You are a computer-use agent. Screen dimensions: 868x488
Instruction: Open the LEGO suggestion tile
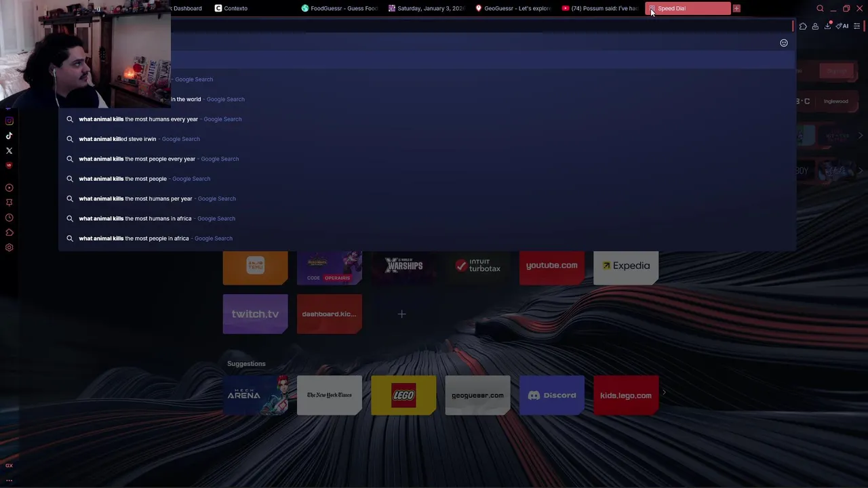403,395
